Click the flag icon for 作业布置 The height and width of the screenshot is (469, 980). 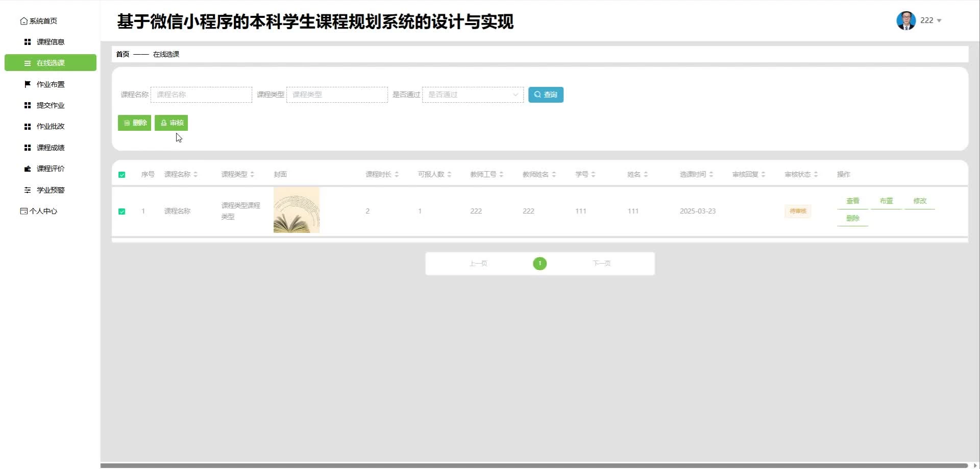pos(28,84)
